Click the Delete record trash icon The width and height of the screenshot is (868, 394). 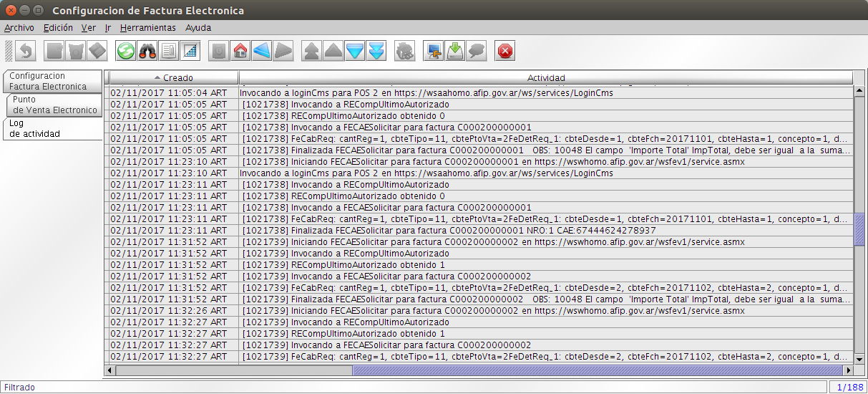point(77,51)
